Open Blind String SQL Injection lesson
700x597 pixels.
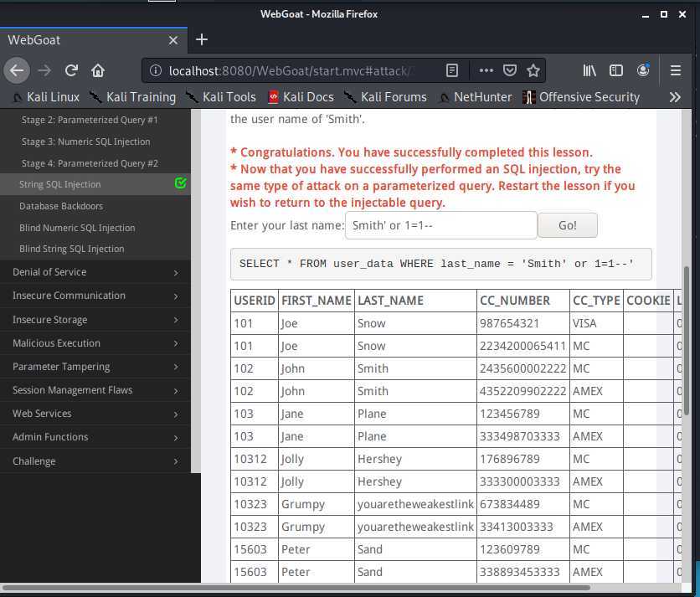[x=71, y=249]
